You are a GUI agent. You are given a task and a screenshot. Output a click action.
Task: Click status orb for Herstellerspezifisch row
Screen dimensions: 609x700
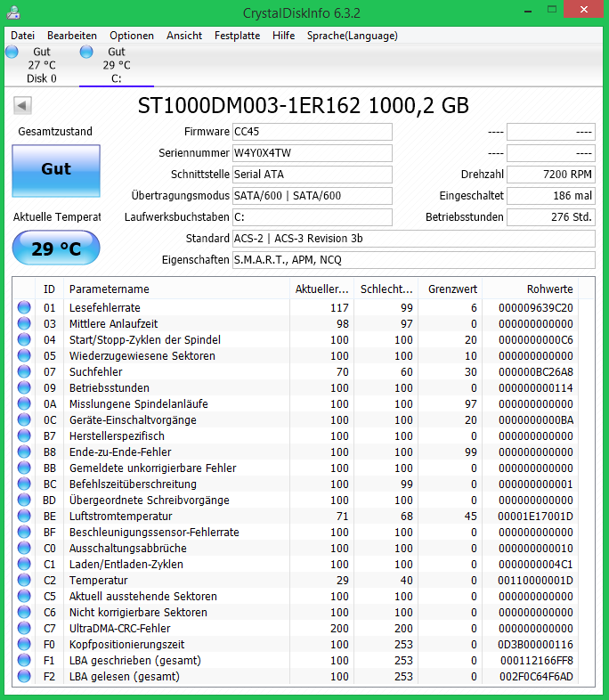(24, 435)
